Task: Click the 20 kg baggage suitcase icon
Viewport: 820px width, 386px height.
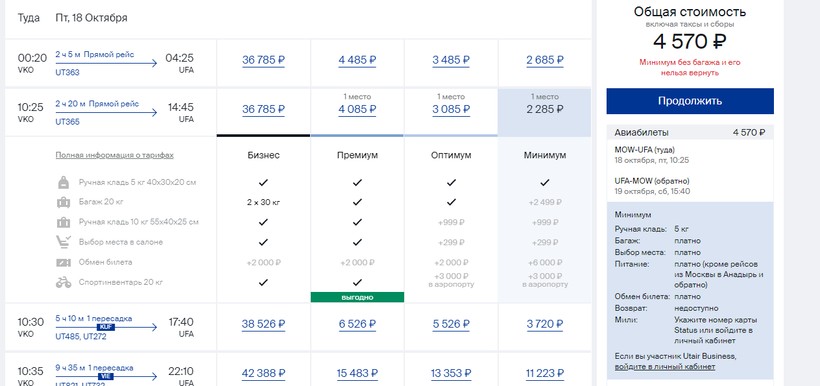Action: pyautogui.click(x=63, y=202)
